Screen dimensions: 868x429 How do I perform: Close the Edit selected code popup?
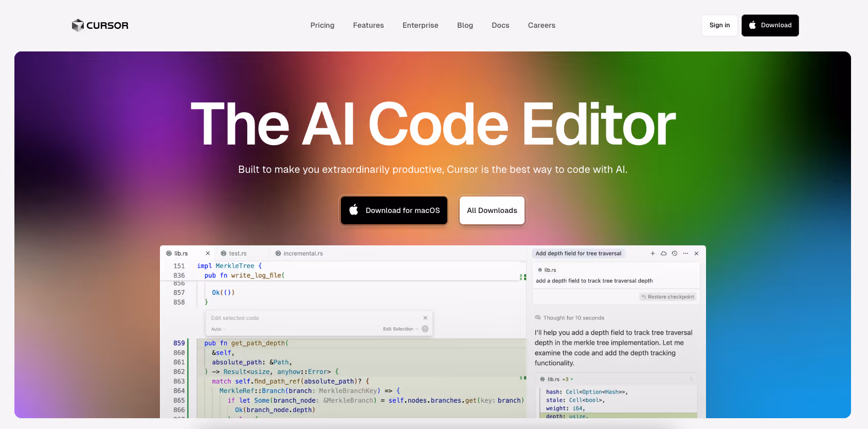[425, 318]
